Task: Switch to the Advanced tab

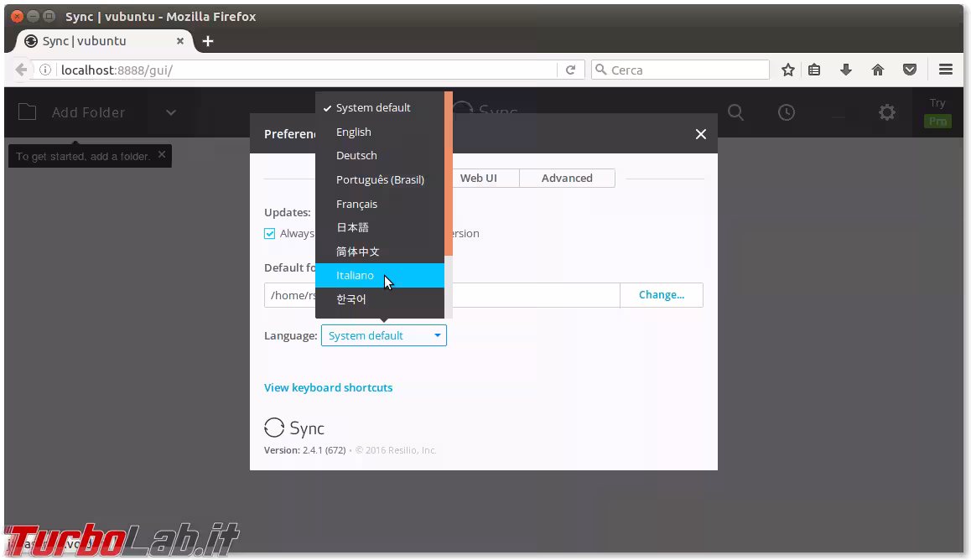Action: [567, 178]
